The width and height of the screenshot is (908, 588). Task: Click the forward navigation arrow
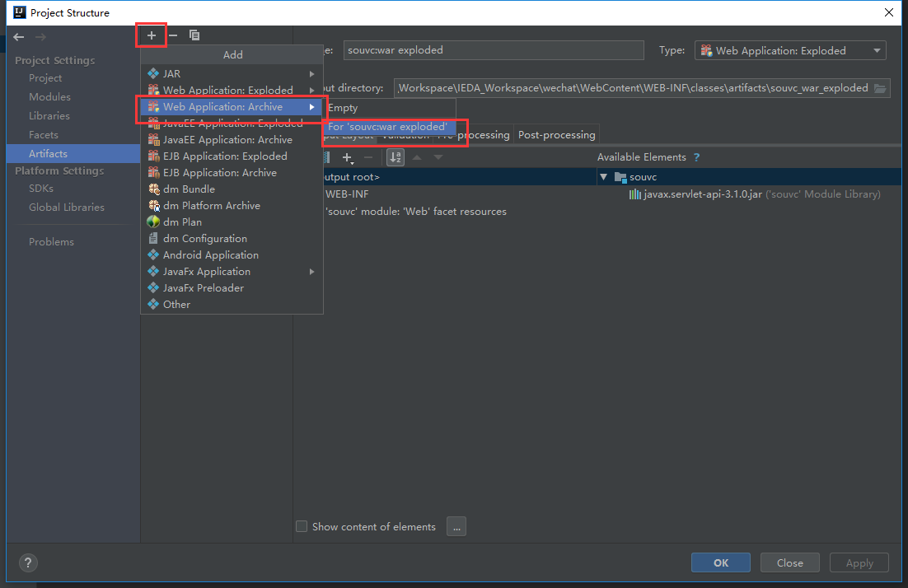[40, 37]
